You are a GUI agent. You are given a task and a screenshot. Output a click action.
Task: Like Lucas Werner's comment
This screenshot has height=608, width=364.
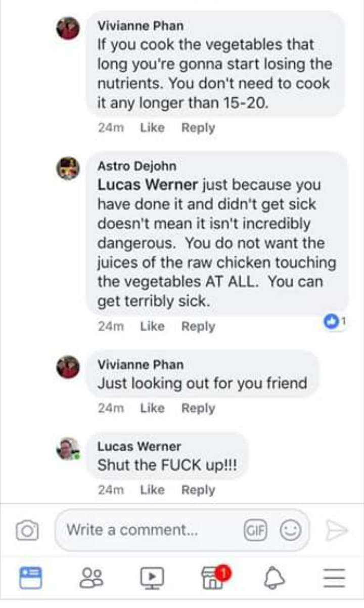coord(152,490)
